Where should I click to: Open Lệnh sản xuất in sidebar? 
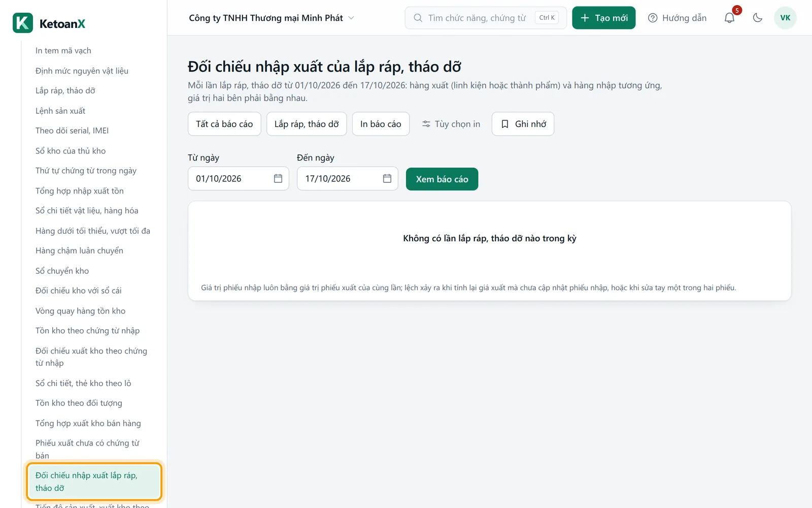60,111
